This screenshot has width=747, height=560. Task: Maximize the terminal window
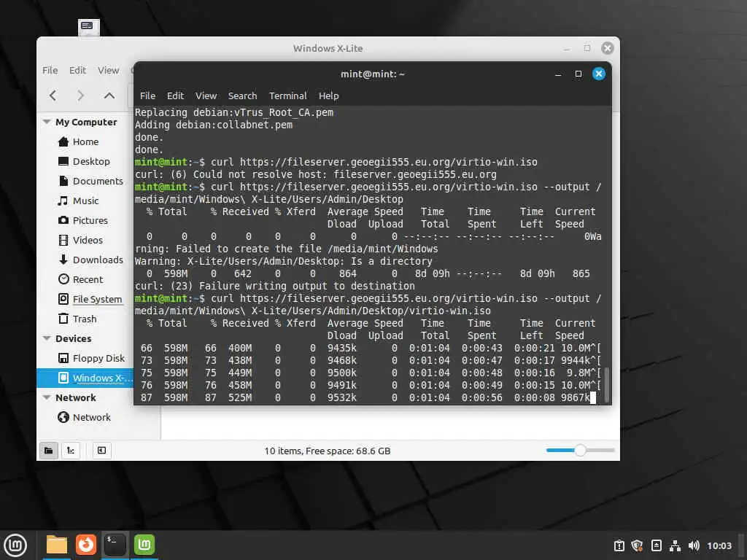pos(578,74)
